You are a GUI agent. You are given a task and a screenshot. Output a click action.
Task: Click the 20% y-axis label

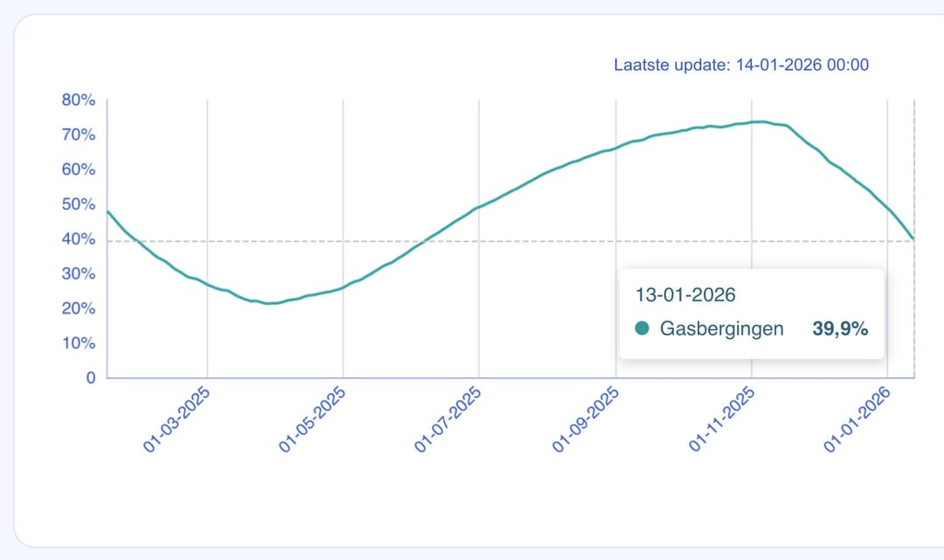(x=78, y=308)
